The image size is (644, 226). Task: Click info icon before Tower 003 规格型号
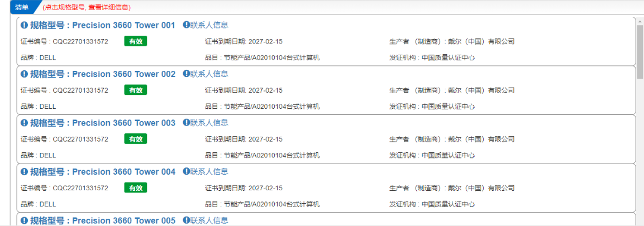click(x=24, y=123)
